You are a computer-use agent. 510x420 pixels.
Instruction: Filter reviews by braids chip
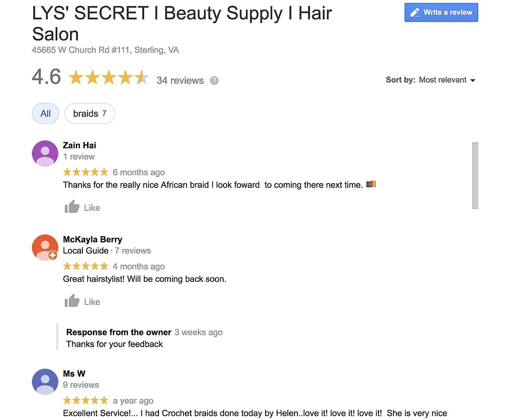click(90, 113)
